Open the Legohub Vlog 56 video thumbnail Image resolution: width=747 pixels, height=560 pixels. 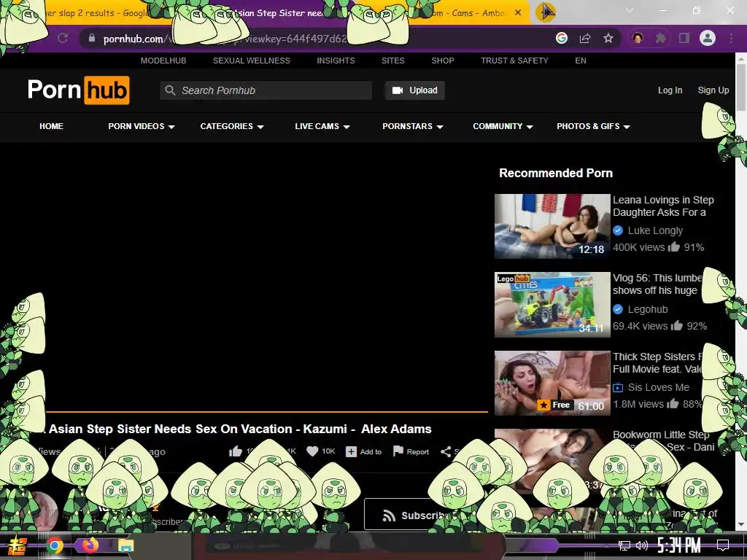[x=552, y=305]
